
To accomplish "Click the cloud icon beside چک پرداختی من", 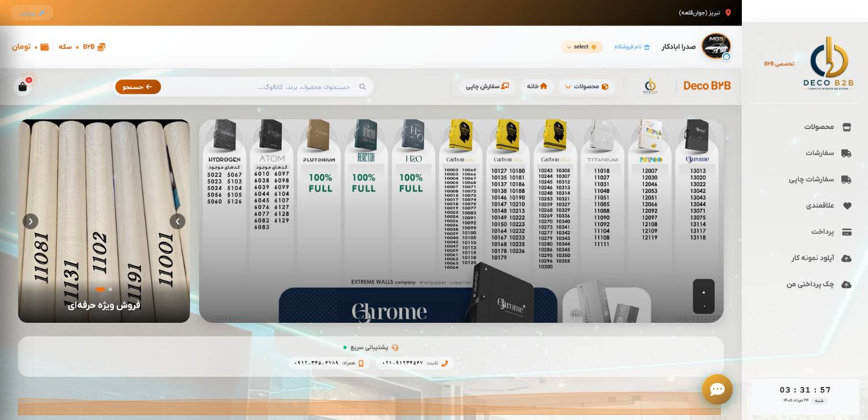I will [x=847, y=284].
